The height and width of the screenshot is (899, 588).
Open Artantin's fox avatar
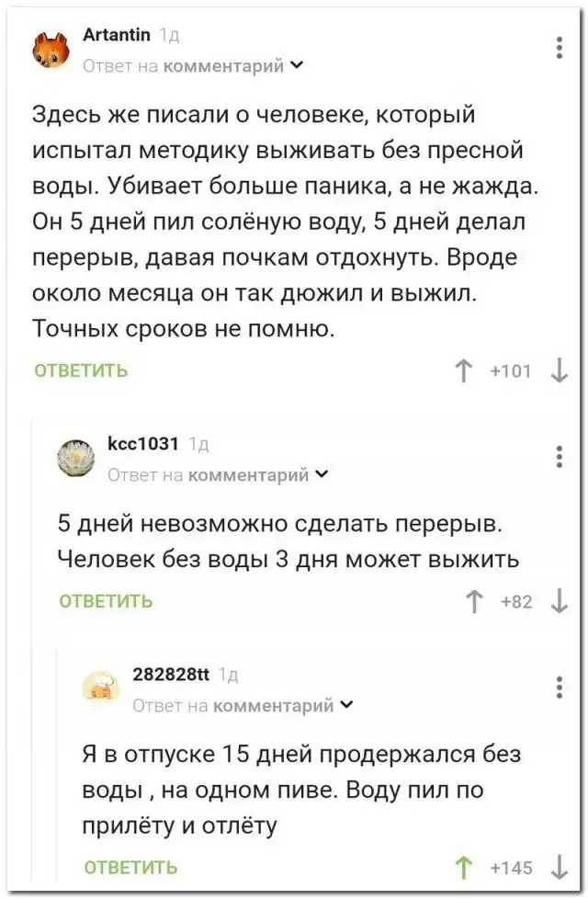coord(51,50)
